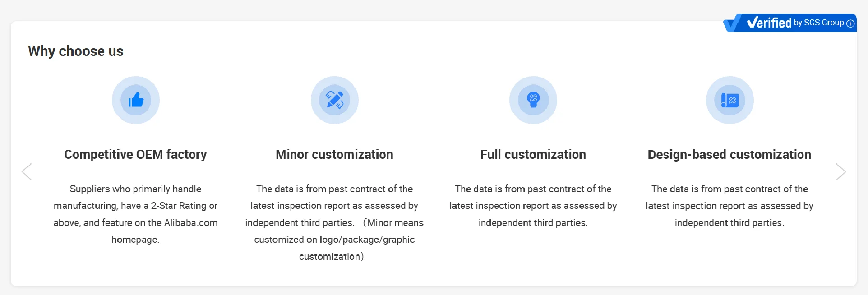
Task: Click the "Minor means" explanation text
Action: 395,223
